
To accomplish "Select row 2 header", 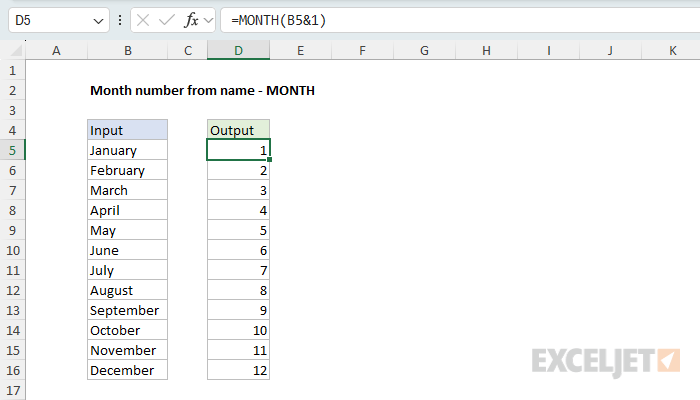I will point(12,90).
